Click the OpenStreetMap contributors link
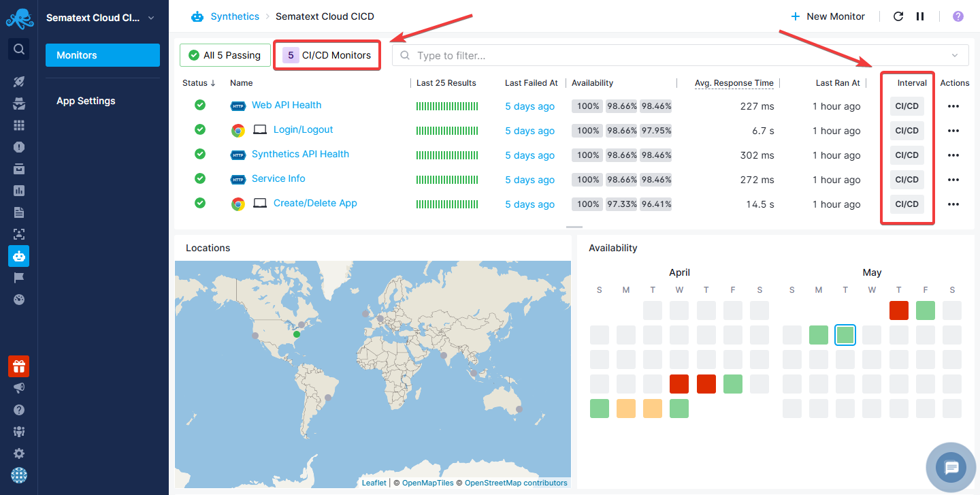 click(x=516, y=483)
